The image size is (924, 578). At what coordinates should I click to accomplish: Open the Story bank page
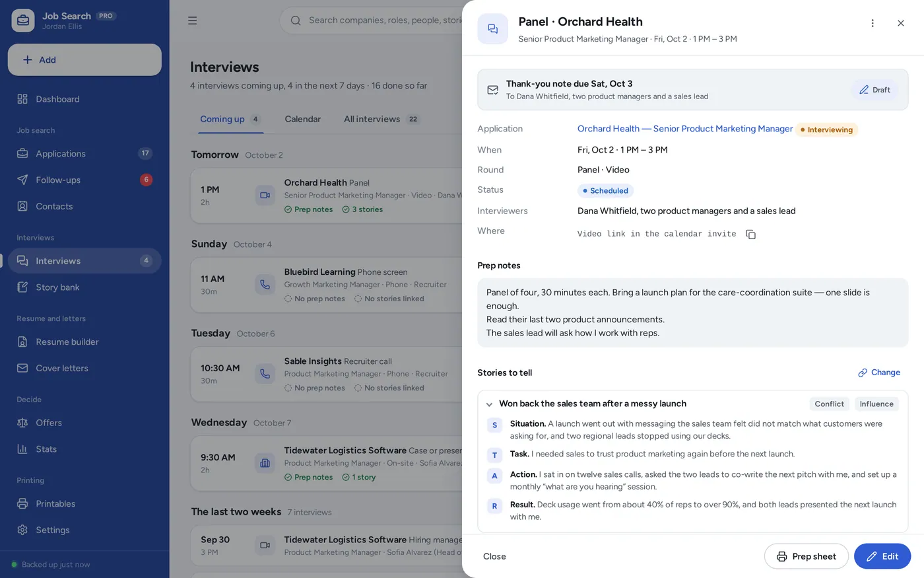84,287
